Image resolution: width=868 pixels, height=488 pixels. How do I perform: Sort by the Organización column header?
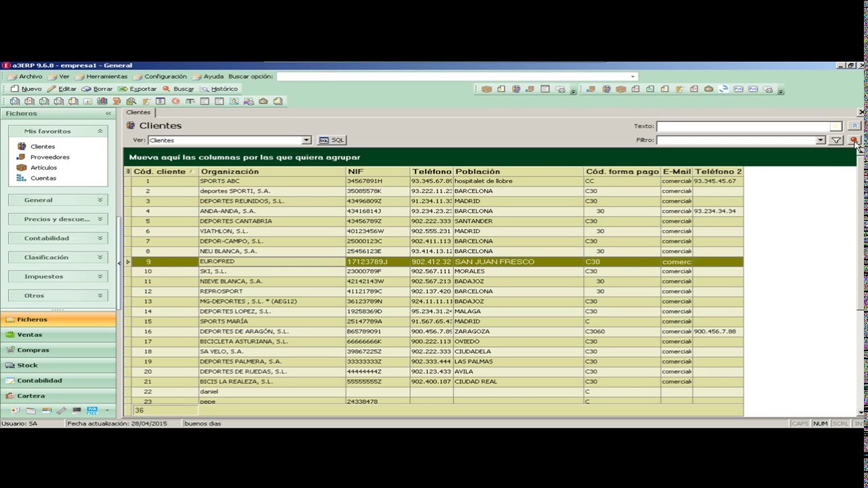[x=272, y=171]
